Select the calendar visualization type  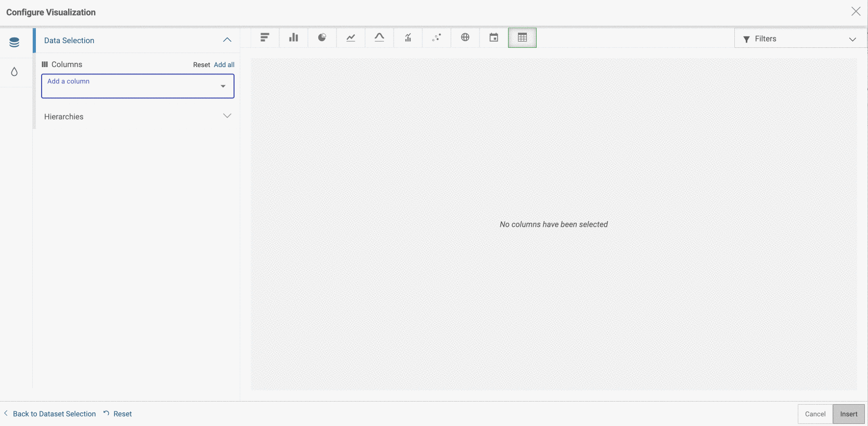pos(494,37)
